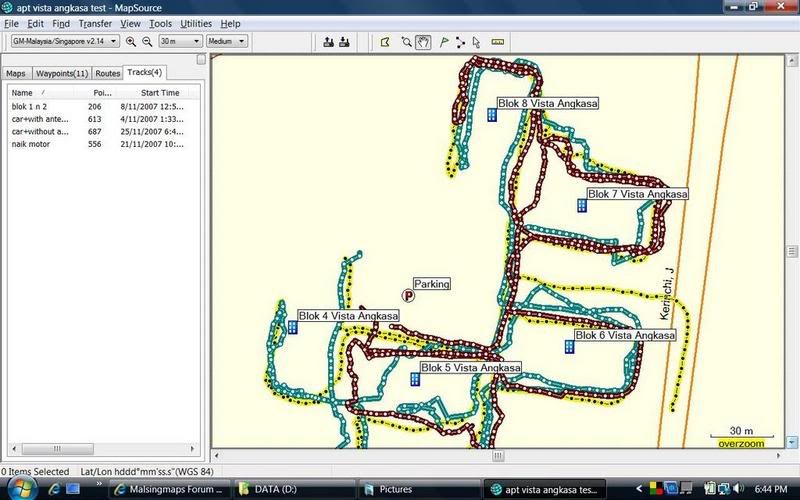Viewport: 800px width, 500px height.
Task: Click the Blok 6 Vista Angkasa label
Action: click(x=625, y=335)
